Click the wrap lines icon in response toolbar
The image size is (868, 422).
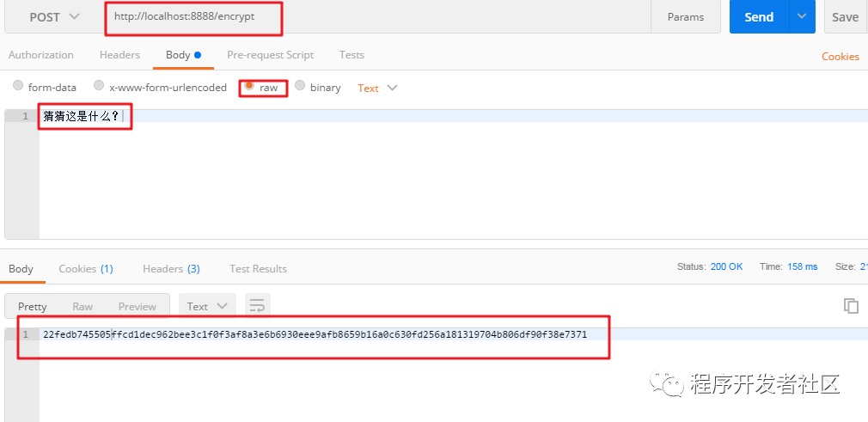258,305
